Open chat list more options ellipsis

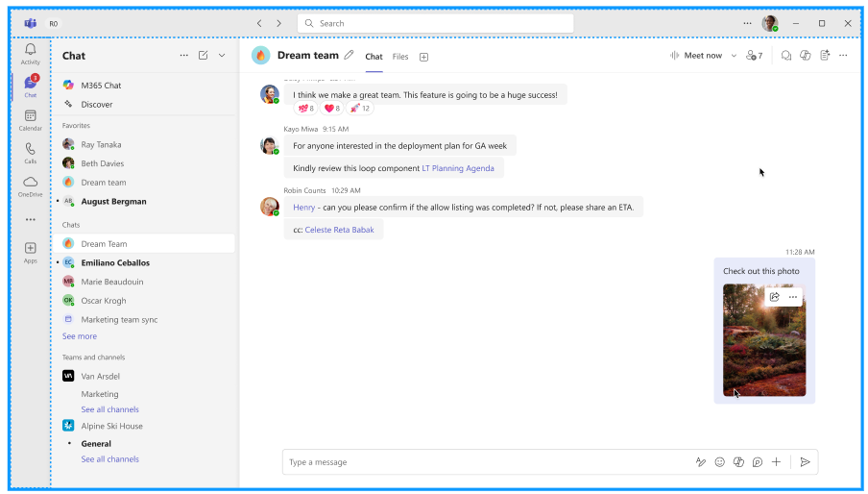(x=183, y=56)
